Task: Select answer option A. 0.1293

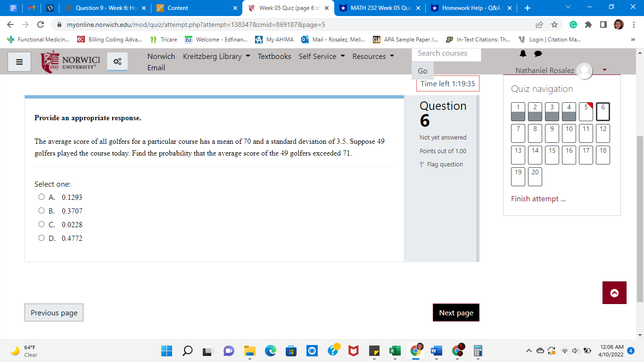Action: click(x=41, y=197)
